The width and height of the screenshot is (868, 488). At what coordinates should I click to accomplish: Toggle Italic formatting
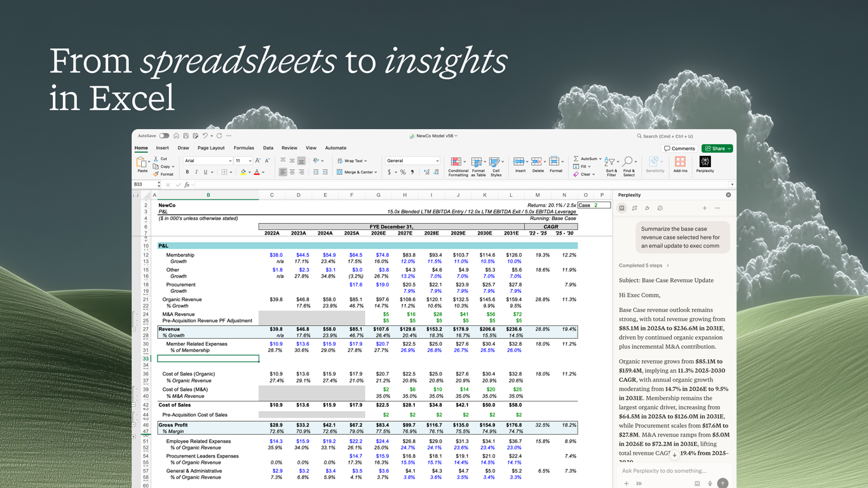(x=196, y=172)
